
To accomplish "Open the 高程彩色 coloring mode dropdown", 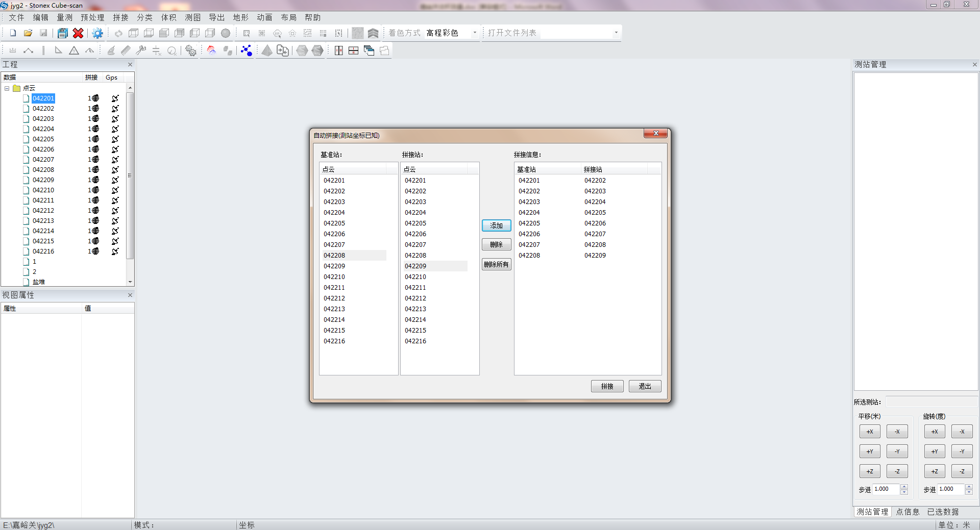I will click(x=474, y=33).
